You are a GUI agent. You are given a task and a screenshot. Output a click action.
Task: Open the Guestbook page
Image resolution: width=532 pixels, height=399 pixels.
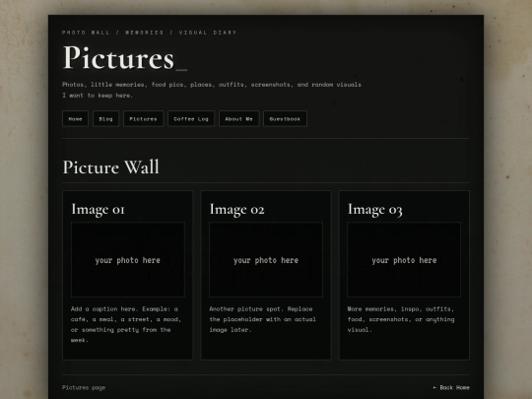285,119
